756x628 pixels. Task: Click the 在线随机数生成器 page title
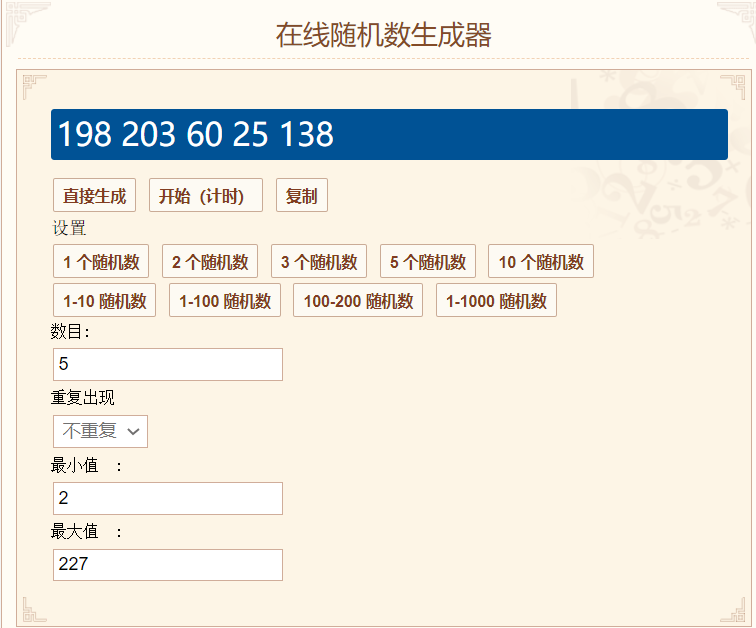[x=383, y=35]
